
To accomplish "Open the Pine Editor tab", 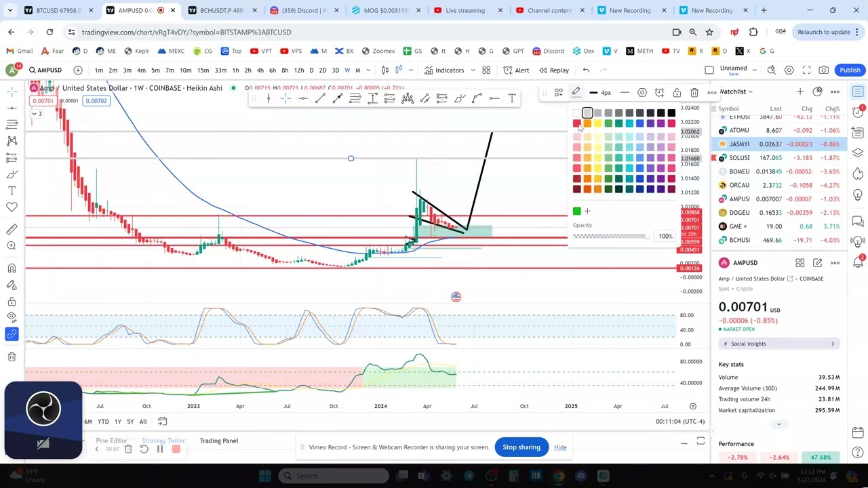I will pyautogui.click(x=112, y=441).
